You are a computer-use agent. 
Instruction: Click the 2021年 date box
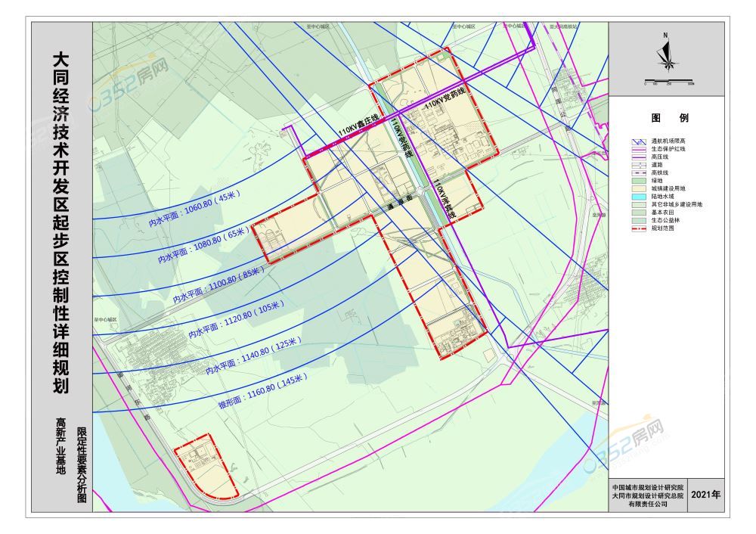(x=706, y=495)
